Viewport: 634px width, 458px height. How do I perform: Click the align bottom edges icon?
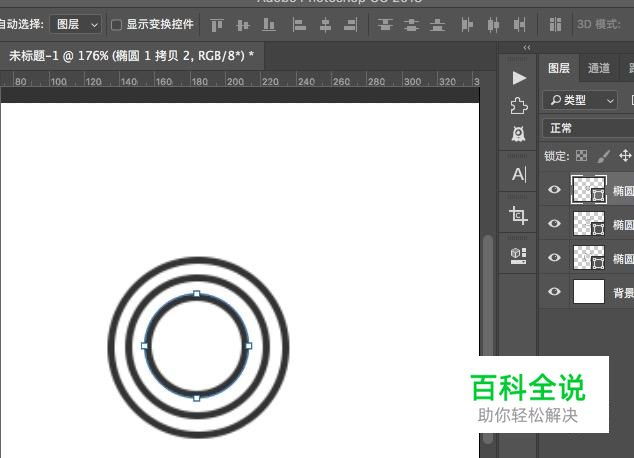click(x=269, y=25)
